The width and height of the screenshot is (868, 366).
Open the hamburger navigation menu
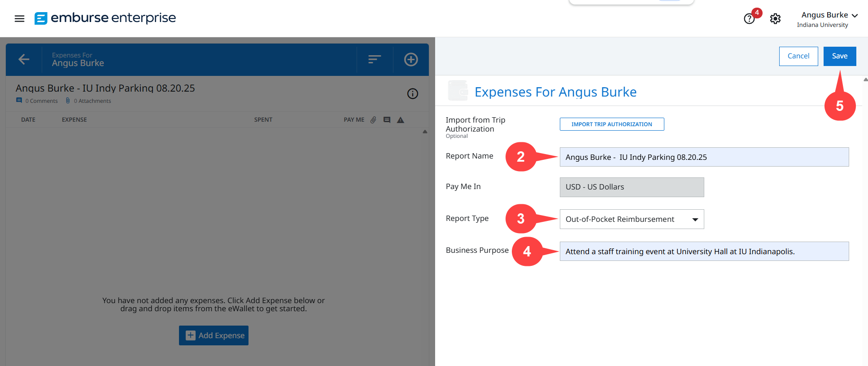(19, 18)
